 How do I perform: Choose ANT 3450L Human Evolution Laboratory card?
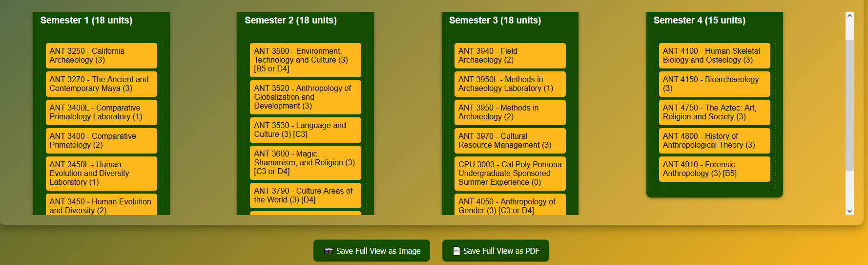[x=101, y=174]
